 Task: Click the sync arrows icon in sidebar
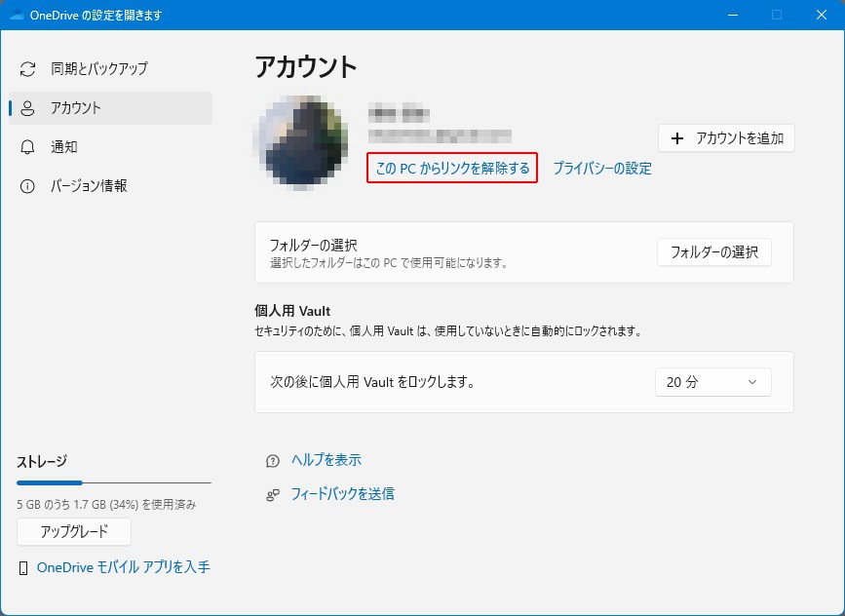click(27, 69)
